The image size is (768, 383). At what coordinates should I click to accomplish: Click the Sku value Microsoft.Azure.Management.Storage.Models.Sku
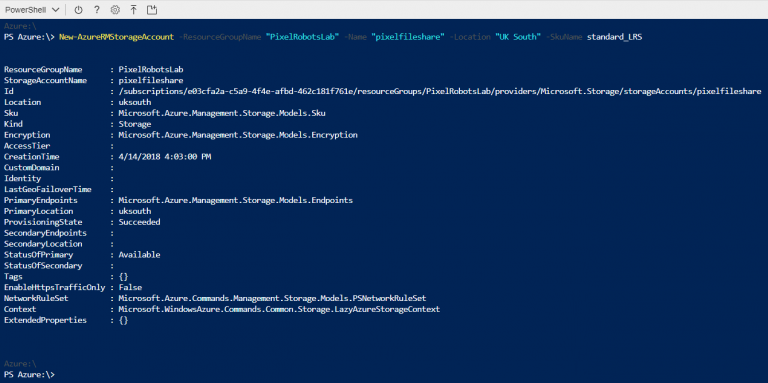pyautogui.click(x=222, y=113)
